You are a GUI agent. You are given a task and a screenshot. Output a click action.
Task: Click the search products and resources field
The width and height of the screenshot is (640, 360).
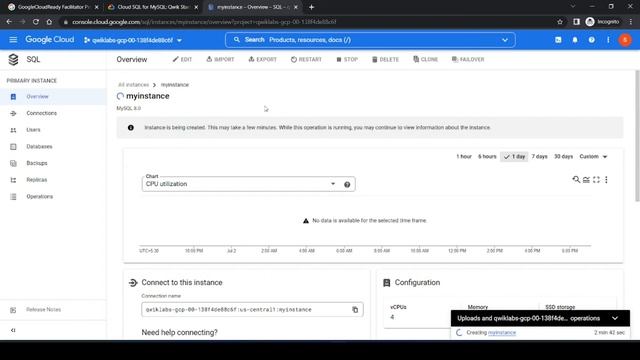[x=369, y=40]
